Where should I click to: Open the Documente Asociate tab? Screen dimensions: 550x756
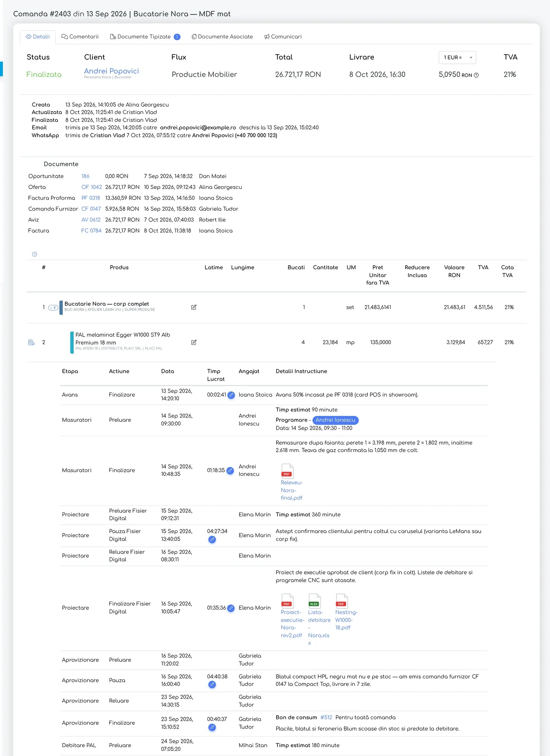[222, 37]
